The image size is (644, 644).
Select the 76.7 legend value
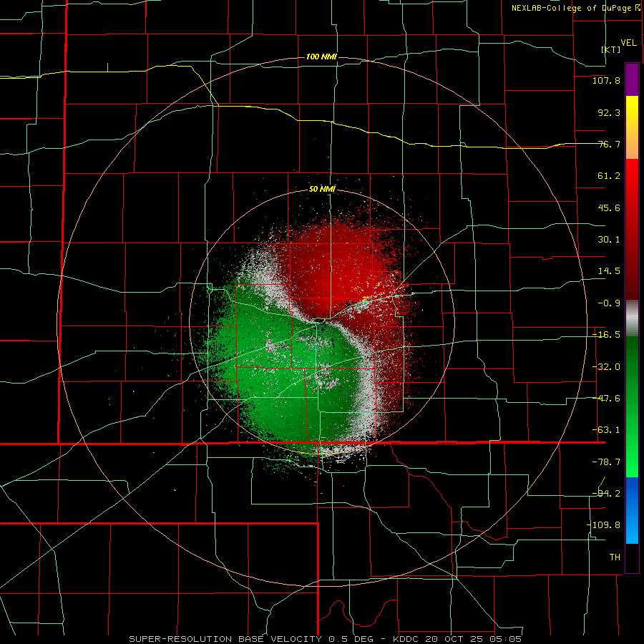point(609,144)
